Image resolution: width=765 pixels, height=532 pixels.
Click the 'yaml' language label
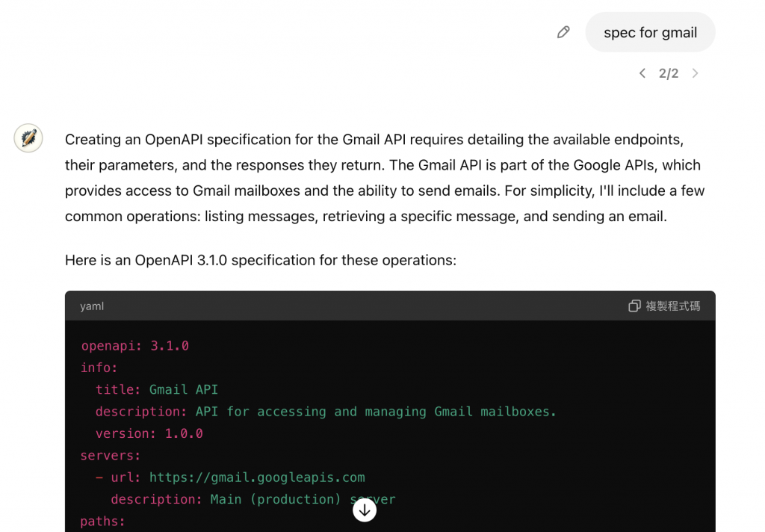tap(92, 306)
